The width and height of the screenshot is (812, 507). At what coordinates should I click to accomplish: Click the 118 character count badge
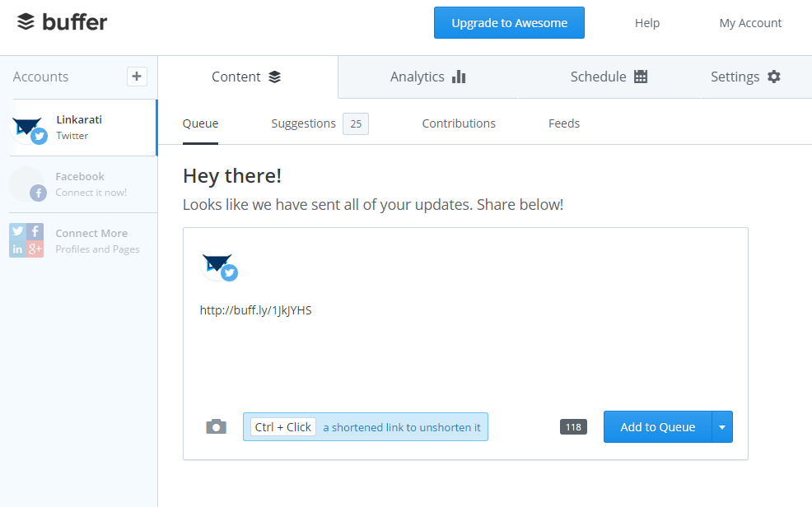point(573,426)
